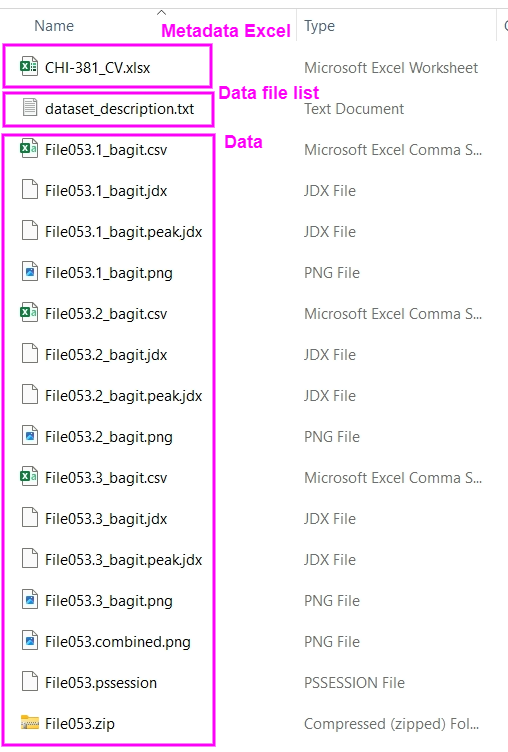
Task: Select file name File053.zip
Action: click(80, 724)
